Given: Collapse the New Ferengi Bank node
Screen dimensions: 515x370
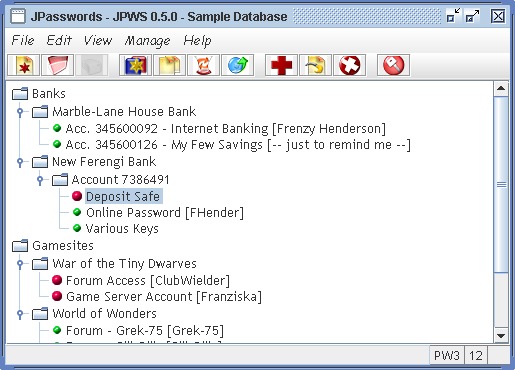Looking at the screenshot, I should pos(20,162).
